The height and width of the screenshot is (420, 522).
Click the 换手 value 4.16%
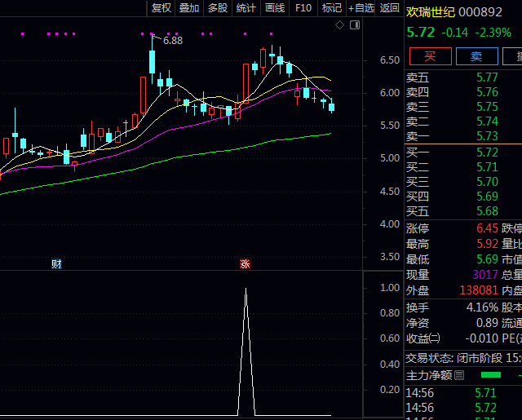(482, 307)
